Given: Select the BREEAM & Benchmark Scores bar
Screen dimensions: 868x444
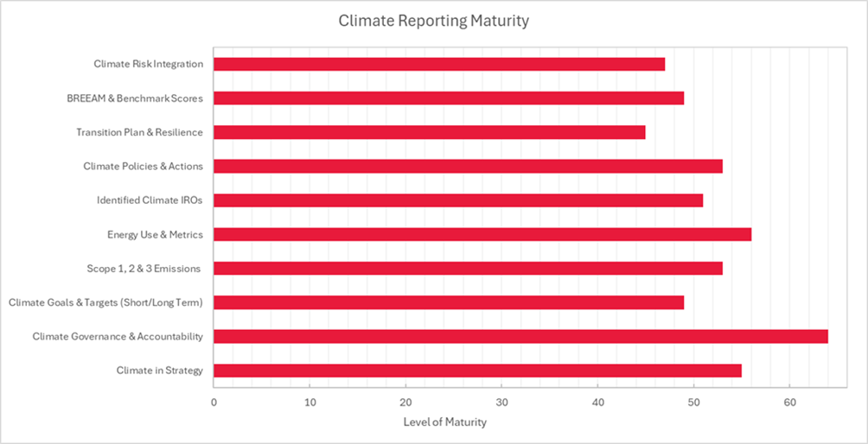Looking at the screenshot, I should pos(449,98).
